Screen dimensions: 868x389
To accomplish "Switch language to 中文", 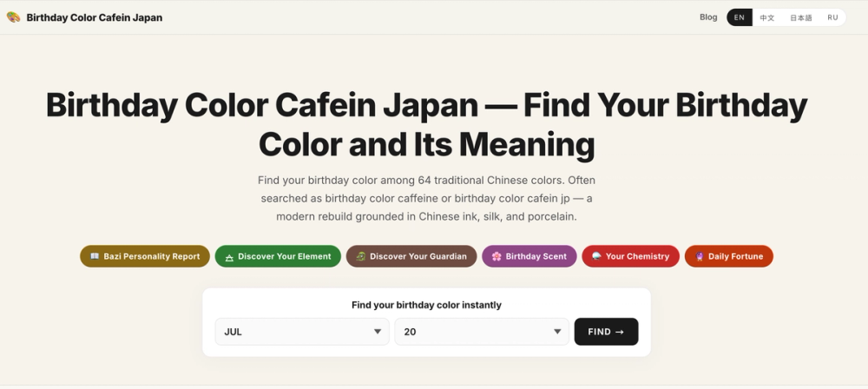I will 766,17.
